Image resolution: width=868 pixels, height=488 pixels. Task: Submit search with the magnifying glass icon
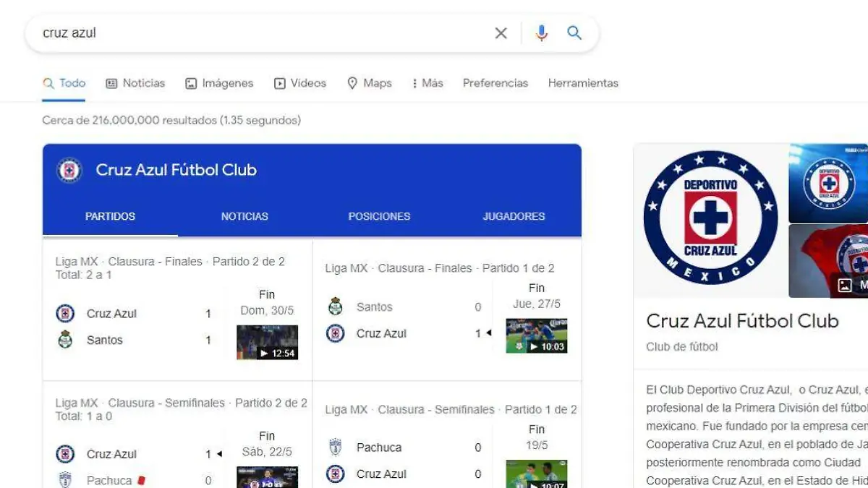tap(574, 33)
